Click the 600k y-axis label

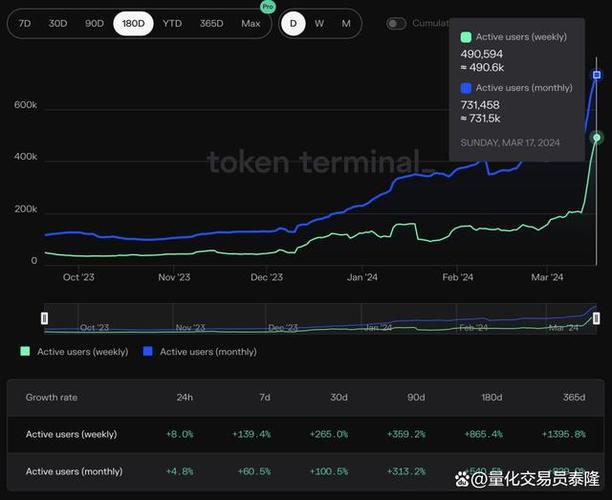pos(25,105)
